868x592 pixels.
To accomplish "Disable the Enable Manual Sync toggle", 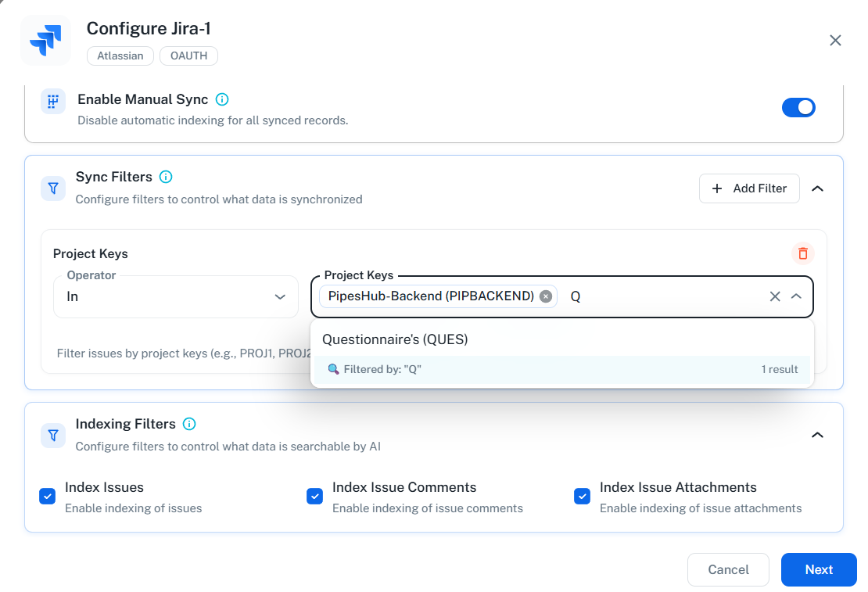I will tap(798, 107).
